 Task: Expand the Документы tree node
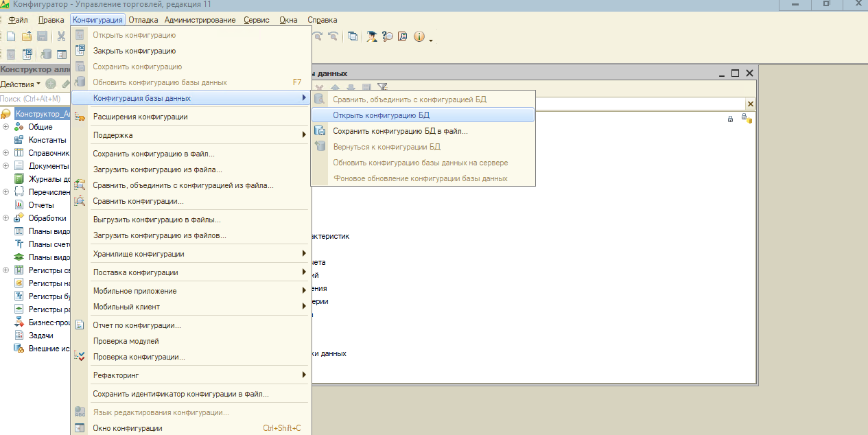pyautogui.click(x=5, y=166)
